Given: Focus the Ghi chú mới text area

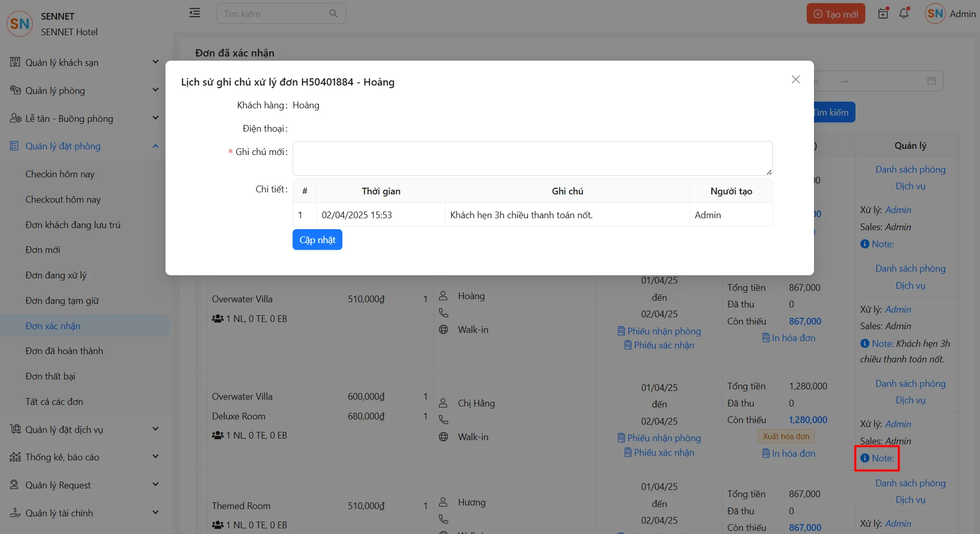Looking at the screenshot, I should click(x=532, y=158).
